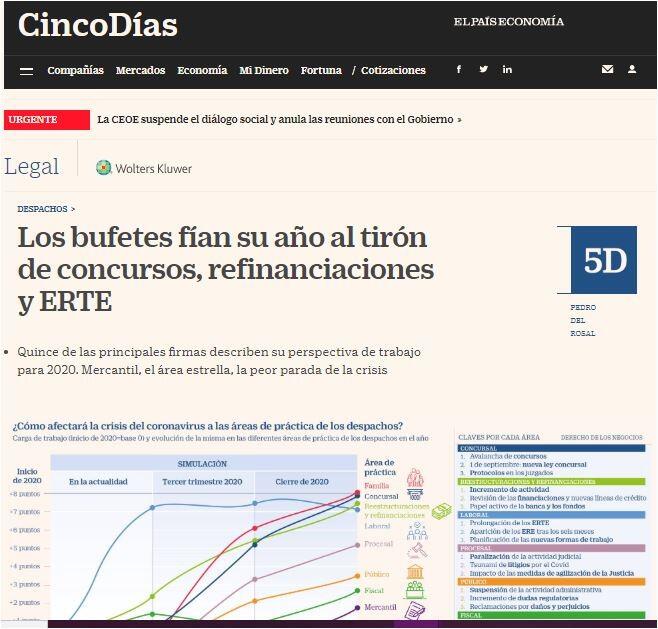Screen dimensions: 658x629
Task: Click the LinkedIn icon in navbar
Action: click(507, 70)
